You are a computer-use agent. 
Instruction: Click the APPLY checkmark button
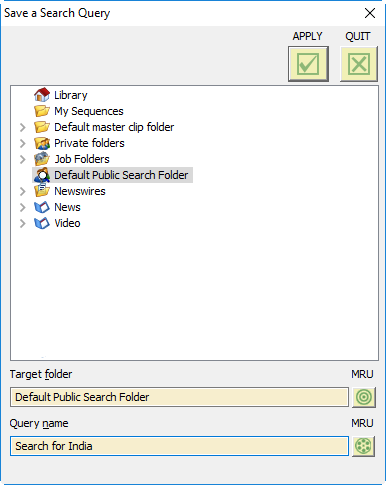308,64
